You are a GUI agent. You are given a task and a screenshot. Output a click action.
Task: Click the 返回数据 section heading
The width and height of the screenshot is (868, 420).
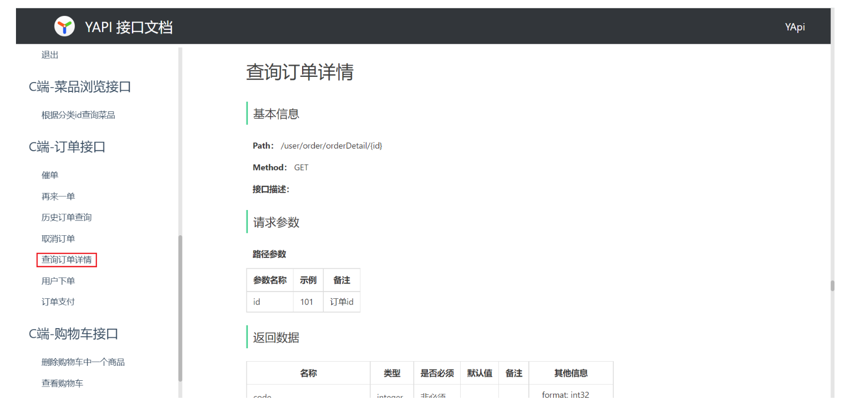[x=276, y=337]
